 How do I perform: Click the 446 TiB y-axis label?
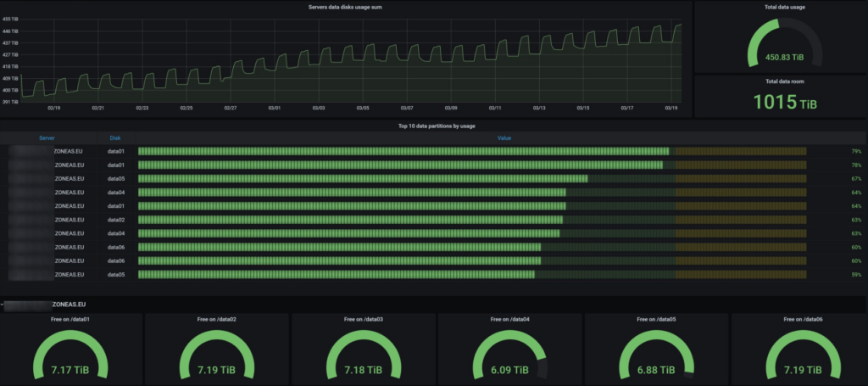click(x=10, y=31)
